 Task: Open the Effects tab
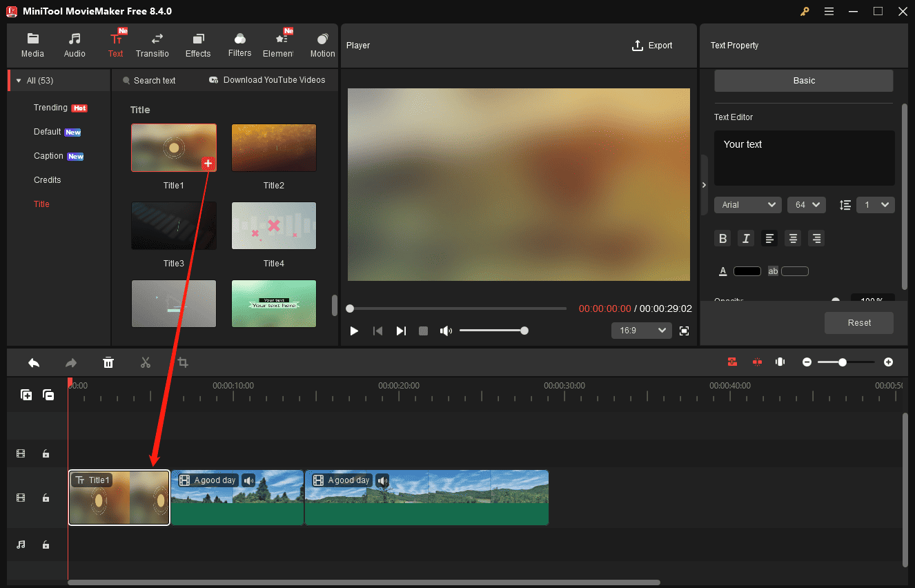tap(198, 46)
